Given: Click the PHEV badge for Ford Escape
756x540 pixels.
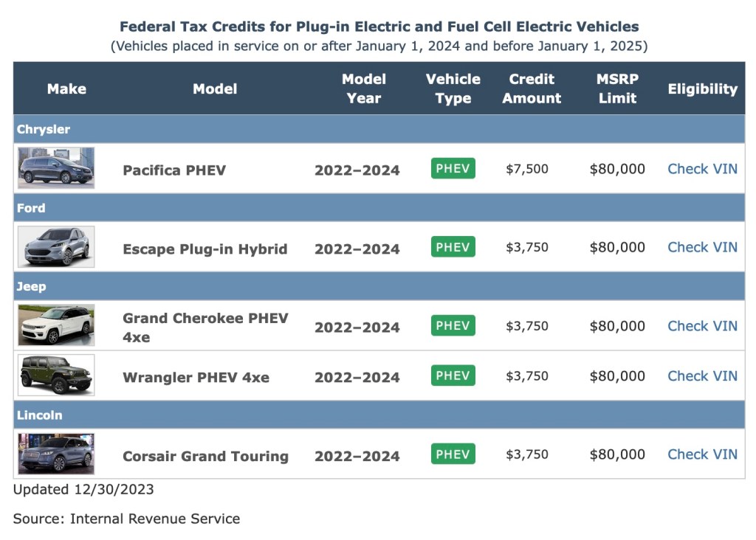Looking at the screenshot, I should coord(453,247).
